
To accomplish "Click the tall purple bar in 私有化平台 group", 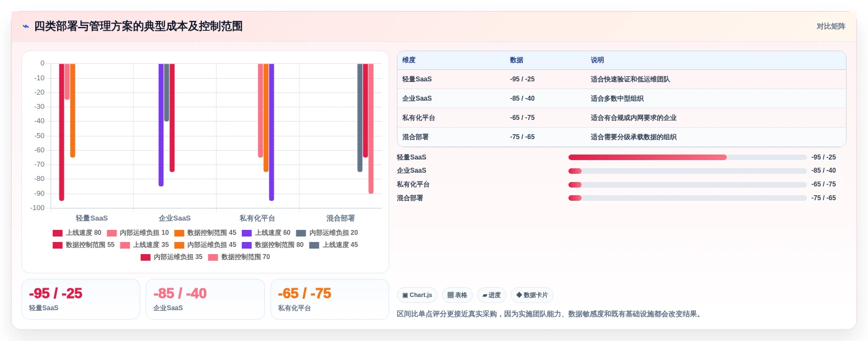I will coord(272,132).
